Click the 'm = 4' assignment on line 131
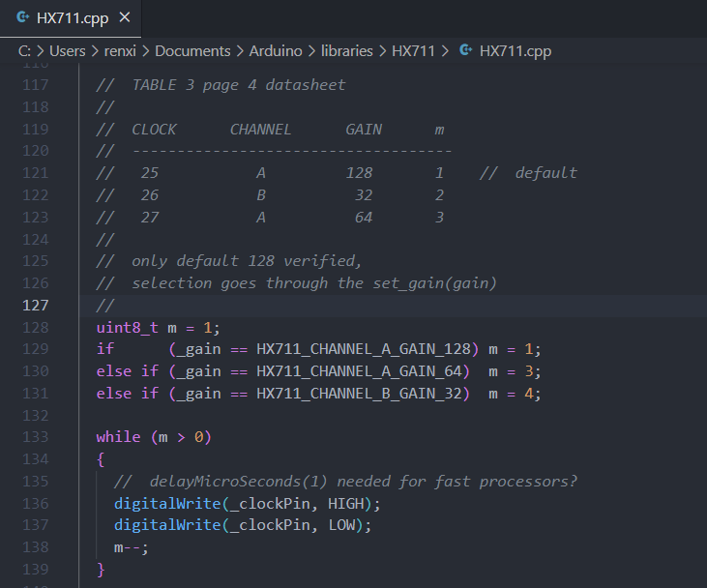 511,394
